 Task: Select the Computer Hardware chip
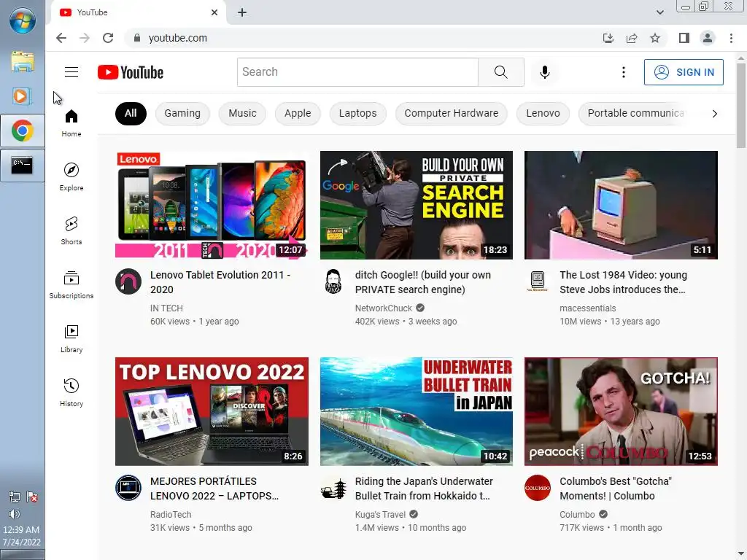[x=451, y=113]
